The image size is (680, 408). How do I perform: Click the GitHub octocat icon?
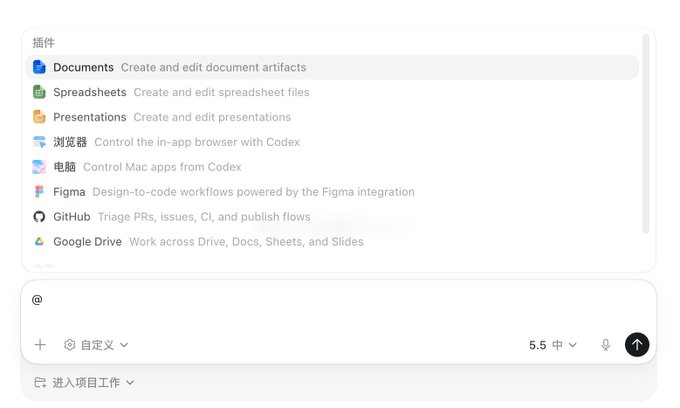click(39, 216)
